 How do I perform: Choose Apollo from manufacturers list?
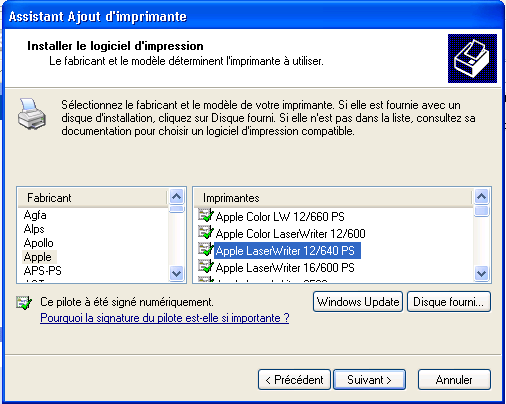[x=39, y=243]
